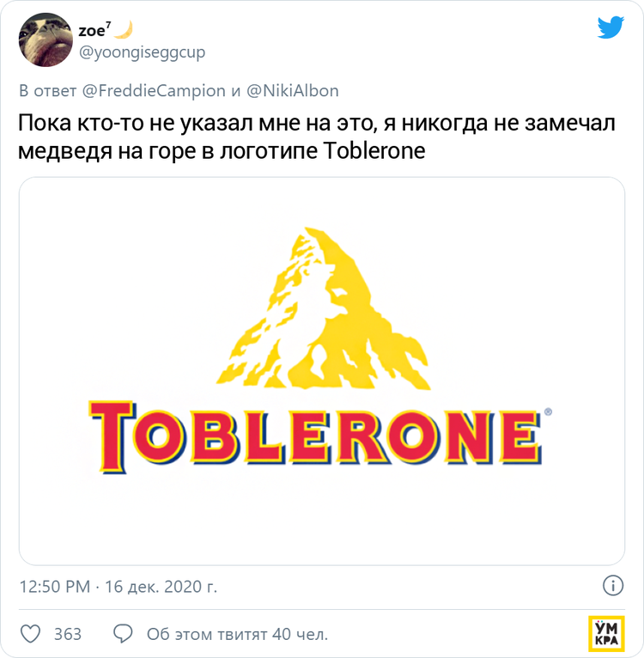The image size is (644, 658).
Task: Click the 363 likes count
Action: [x=68, y=634]
